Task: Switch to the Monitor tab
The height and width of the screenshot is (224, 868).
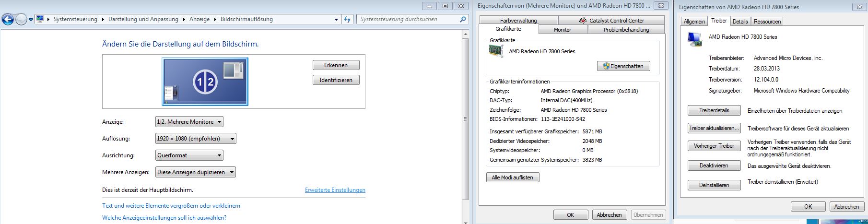Action: [x=563, y=30]
